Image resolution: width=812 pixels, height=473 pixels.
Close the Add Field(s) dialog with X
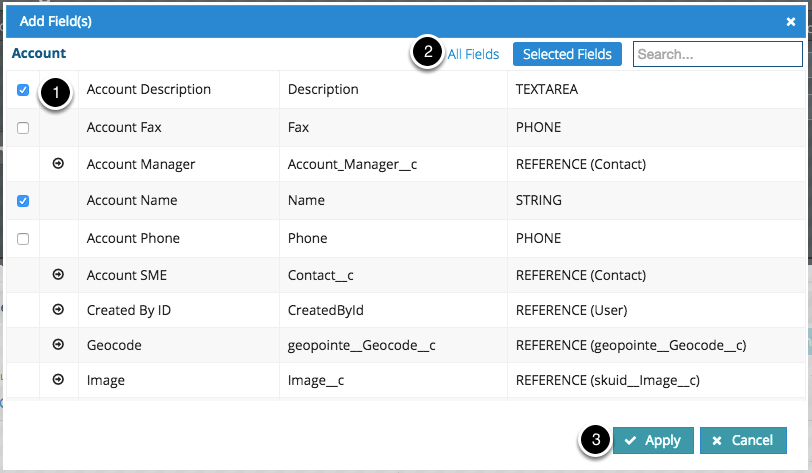(x=790, y=20)
